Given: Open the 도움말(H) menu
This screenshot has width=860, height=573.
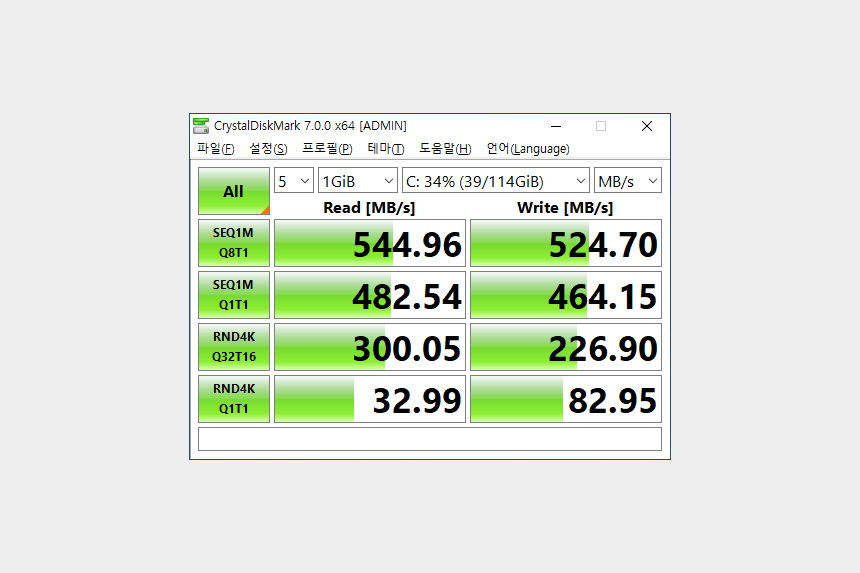Looking at the screenshot, I should click(445, 149).
